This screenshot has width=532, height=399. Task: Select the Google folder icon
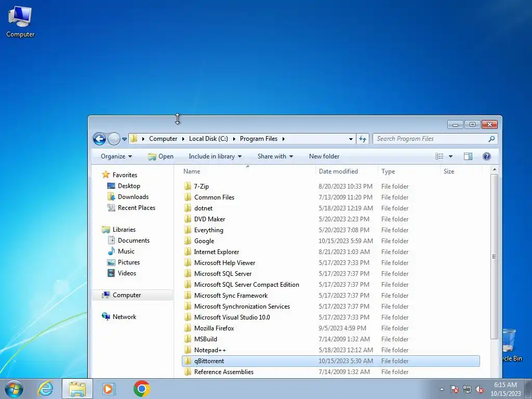(x=188, y=241)
